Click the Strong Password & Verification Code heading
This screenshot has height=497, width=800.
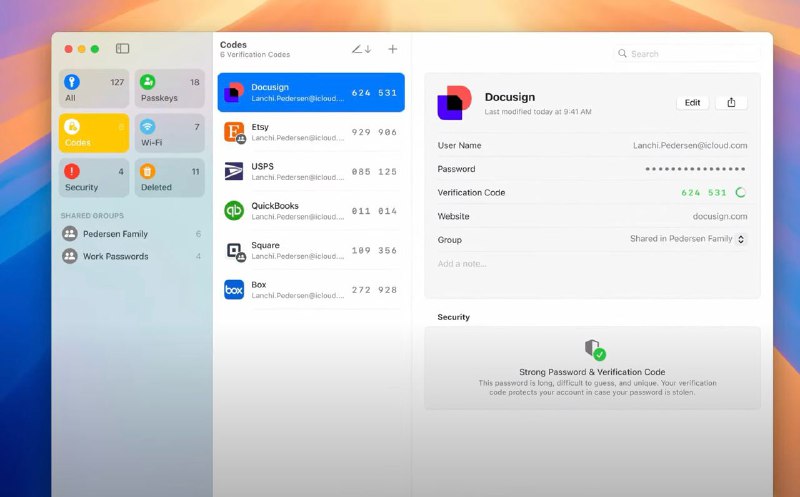click(592, 372)
